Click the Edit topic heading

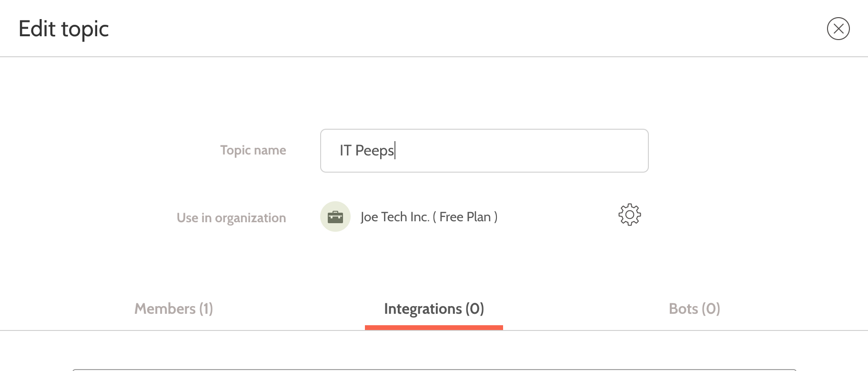tap(63, 28)
